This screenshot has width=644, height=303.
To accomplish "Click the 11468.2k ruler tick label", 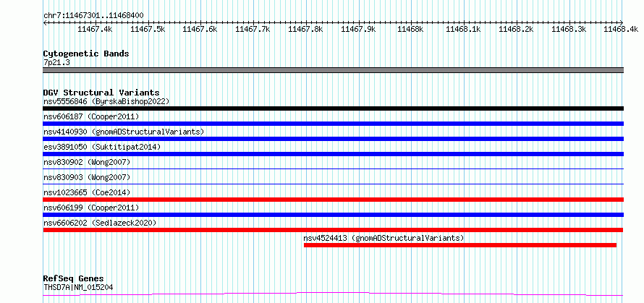I will tap(516, 29).
